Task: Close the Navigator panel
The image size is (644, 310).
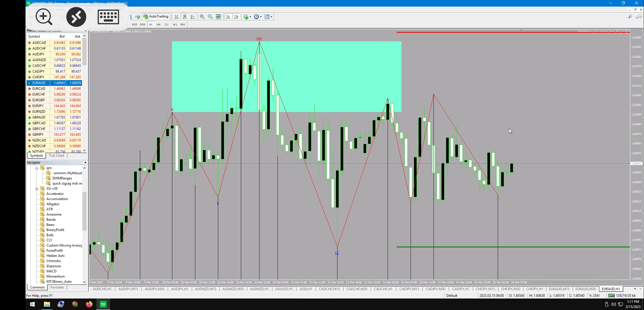Action: click(85, 162)
